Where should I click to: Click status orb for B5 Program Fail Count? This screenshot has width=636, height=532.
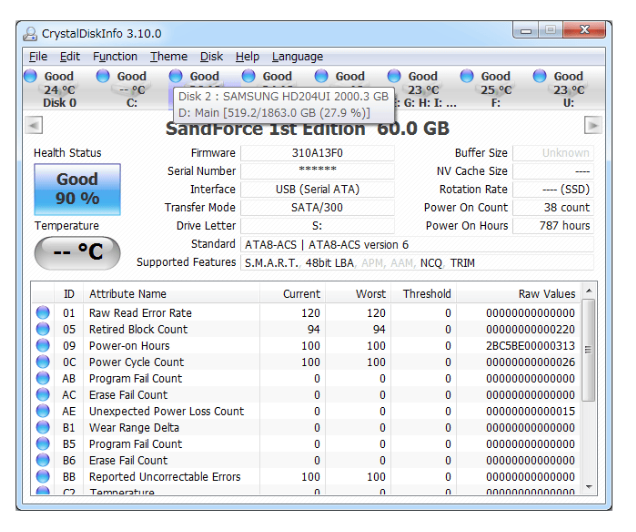(43, 444)
